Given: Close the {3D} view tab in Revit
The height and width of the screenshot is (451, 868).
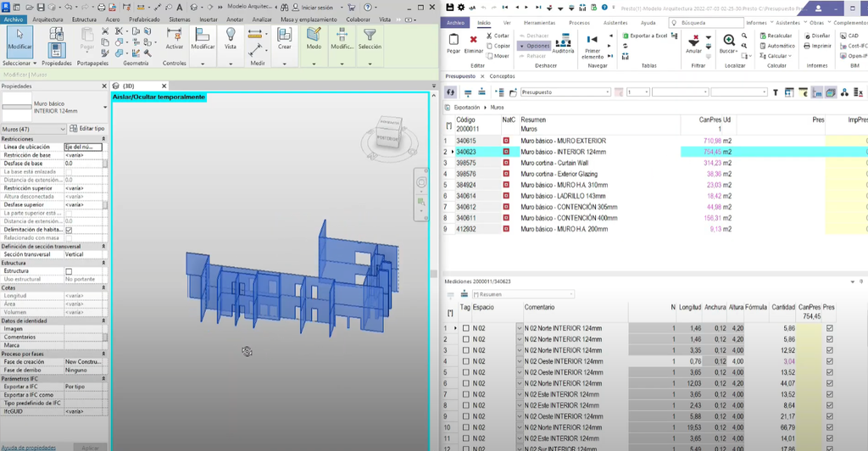Looking at the screenshot, I should [x=164, y=86].
